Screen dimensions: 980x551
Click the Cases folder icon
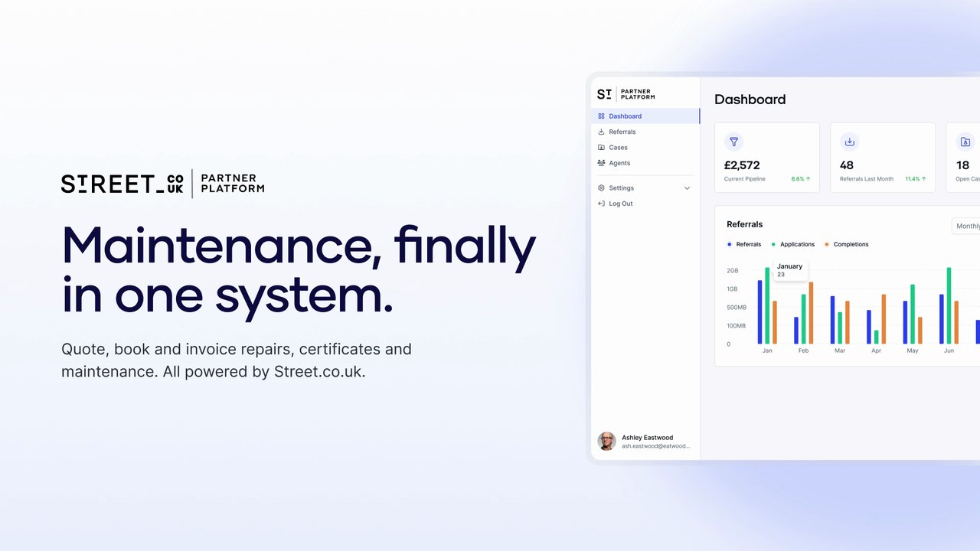click(601, 148)
